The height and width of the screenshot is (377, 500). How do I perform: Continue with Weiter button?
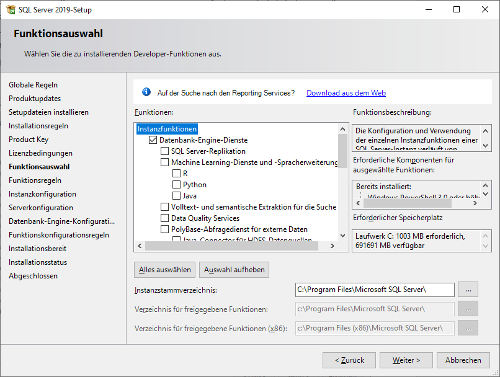click(x=406, y=360)
